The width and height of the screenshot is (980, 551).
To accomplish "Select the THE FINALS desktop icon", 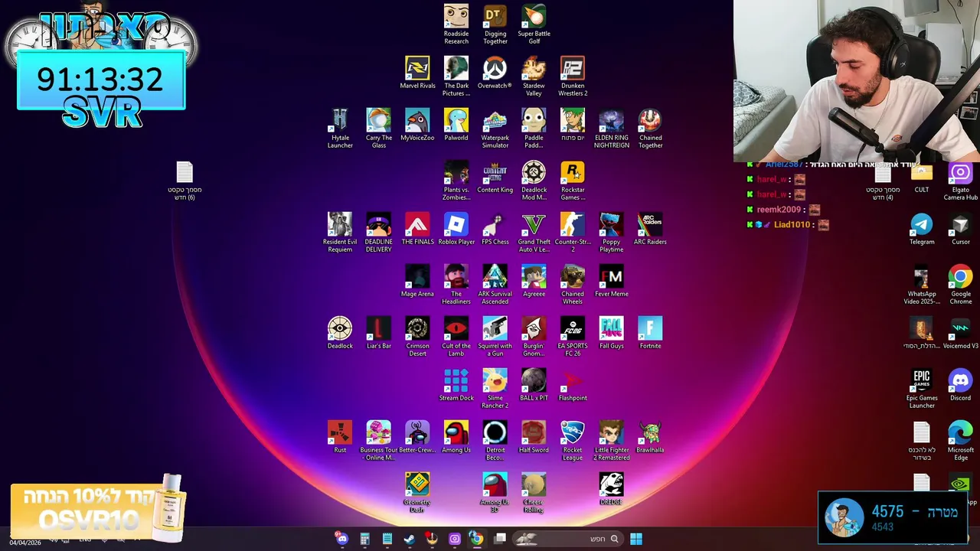I will (417, 229).
